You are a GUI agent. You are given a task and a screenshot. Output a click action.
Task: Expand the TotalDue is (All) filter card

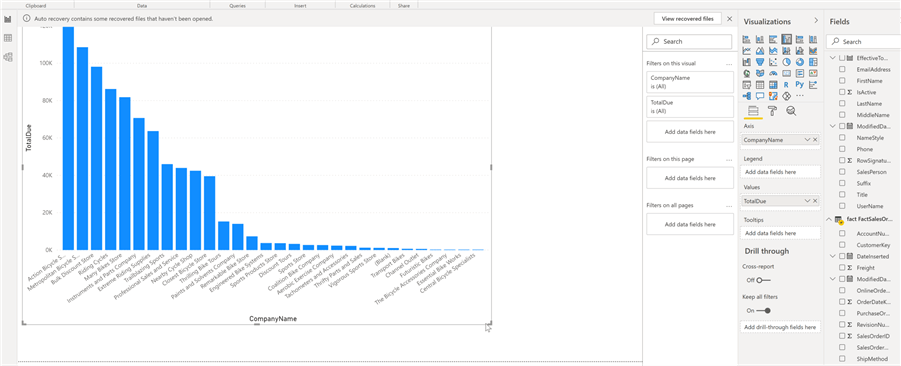[690, 106]
